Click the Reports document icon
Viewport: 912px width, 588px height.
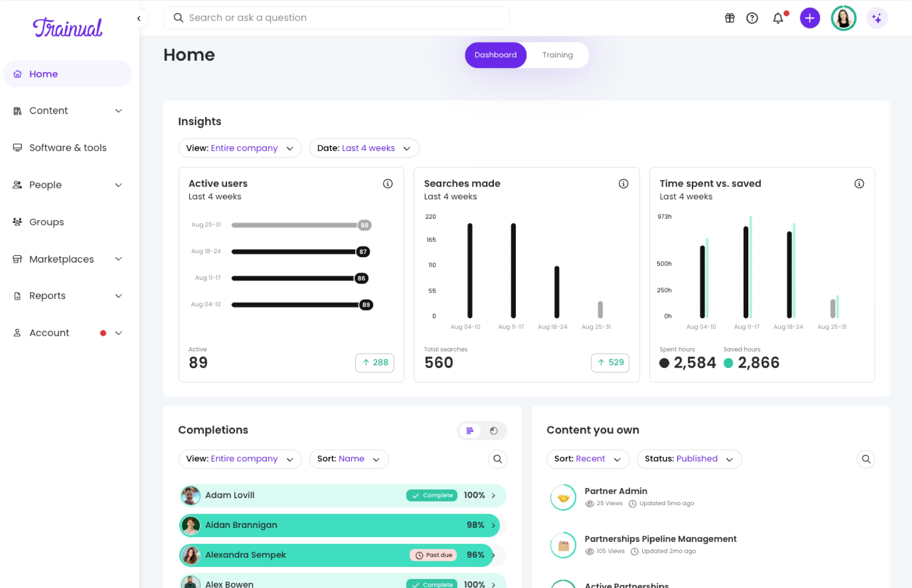(x=17, y=296)
